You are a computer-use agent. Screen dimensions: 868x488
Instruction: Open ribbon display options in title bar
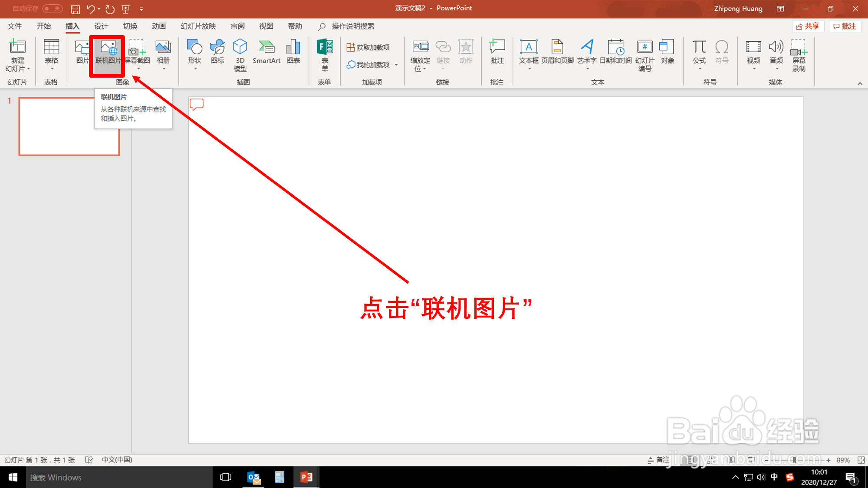[780, 9]
